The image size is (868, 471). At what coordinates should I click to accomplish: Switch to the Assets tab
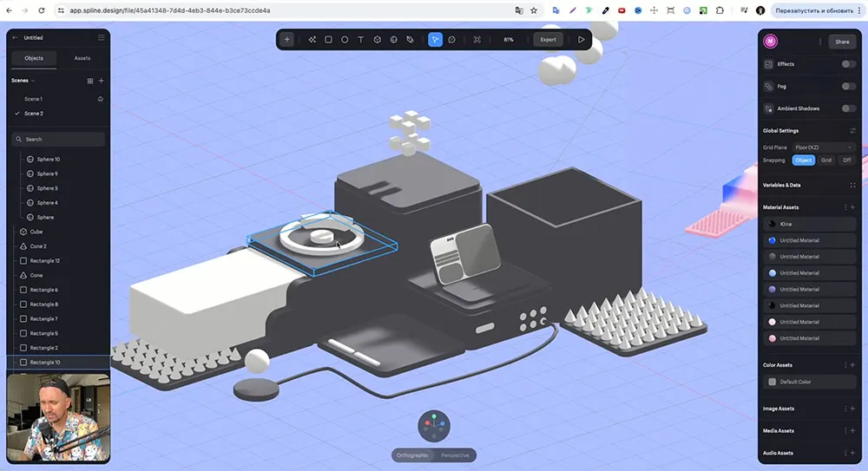[82, 58]
